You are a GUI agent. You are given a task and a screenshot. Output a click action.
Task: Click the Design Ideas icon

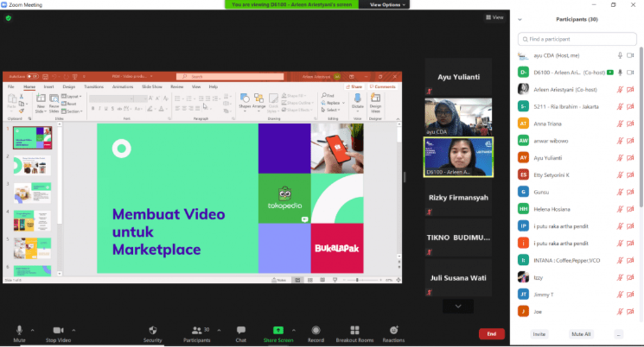(x=375, y=98)
